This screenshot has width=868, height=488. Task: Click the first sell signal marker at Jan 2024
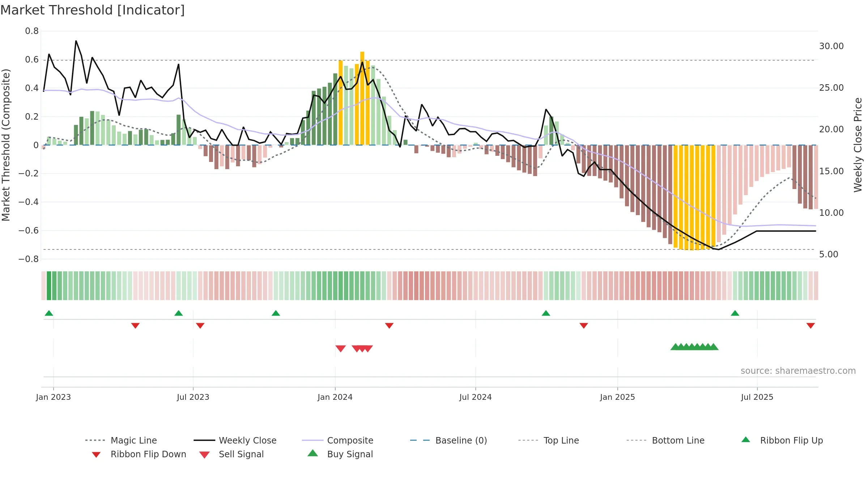340,348
